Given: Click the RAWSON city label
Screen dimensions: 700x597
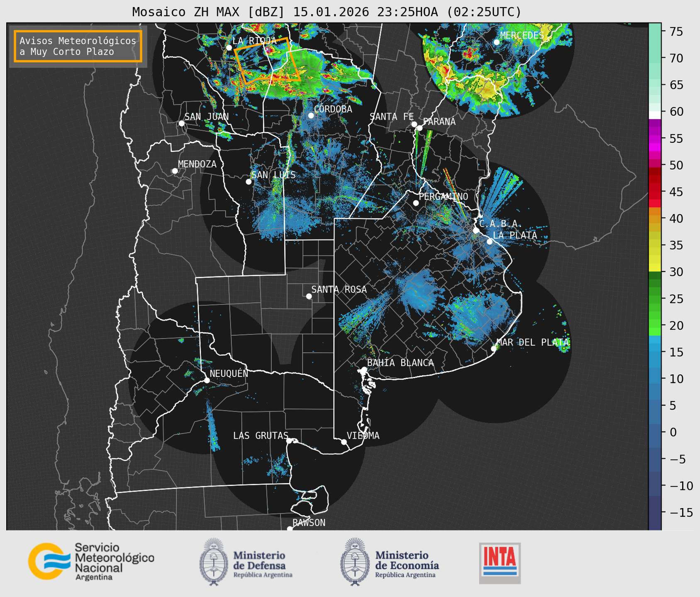Looking at the screenshot, I should coord(309,523).
